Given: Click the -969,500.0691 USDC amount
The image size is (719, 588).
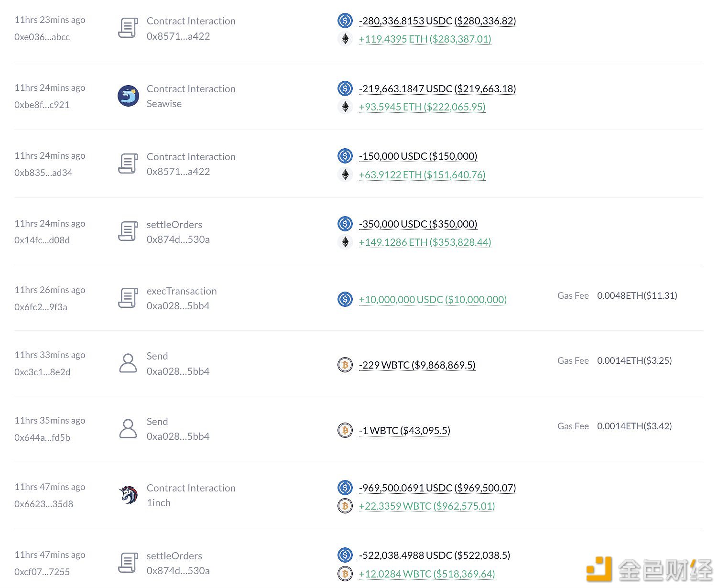Looking at the screenshot, I should (437, 488).
